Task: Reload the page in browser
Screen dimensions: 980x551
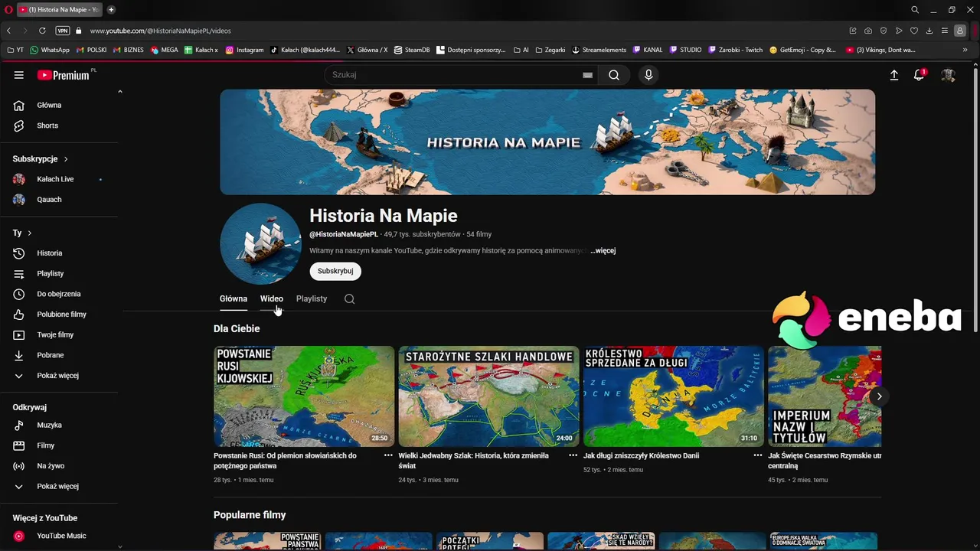Action: 42,31
